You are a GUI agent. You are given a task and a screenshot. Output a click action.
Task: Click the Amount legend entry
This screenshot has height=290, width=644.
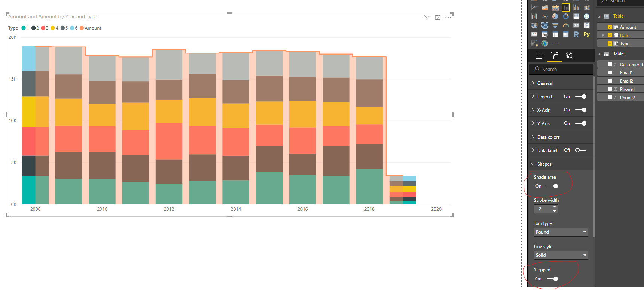point(90,28)
